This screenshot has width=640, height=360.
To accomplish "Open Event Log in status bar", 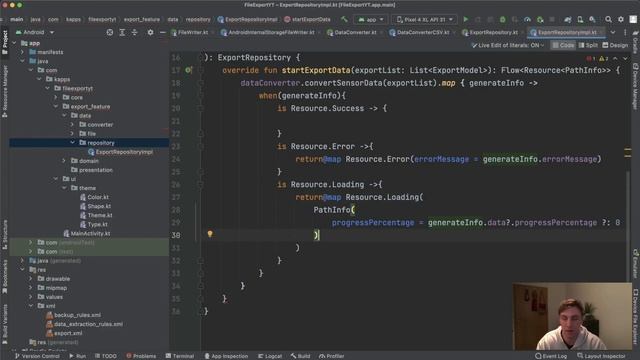I will tap(551, 356).
